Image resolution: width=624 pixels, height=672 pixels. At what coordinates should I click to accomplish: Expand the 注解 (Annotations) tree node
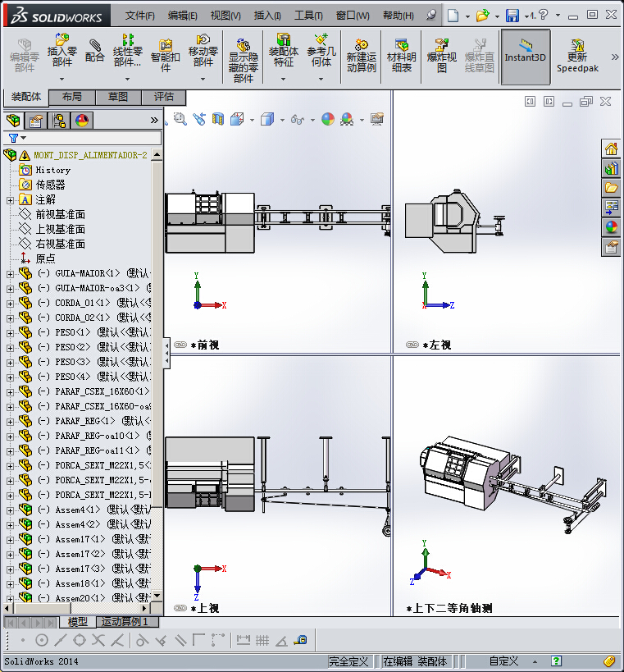pyautogui.click(x=10, y=200)
